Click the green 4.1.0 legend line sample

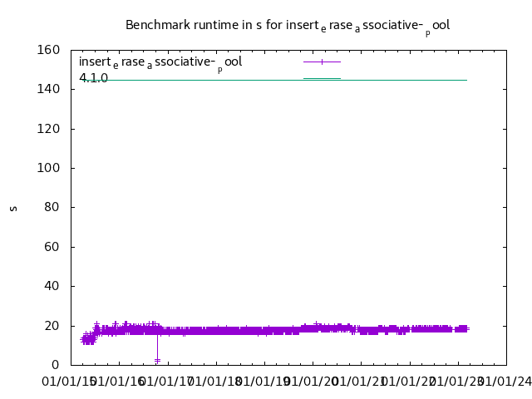tap(322, 78)
